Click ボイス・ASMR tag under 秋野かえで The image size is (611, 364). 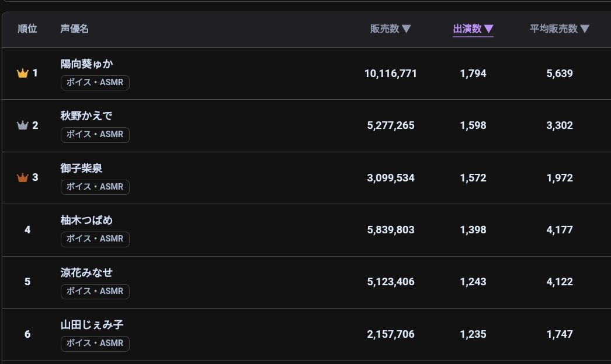(x=95, y=135)
